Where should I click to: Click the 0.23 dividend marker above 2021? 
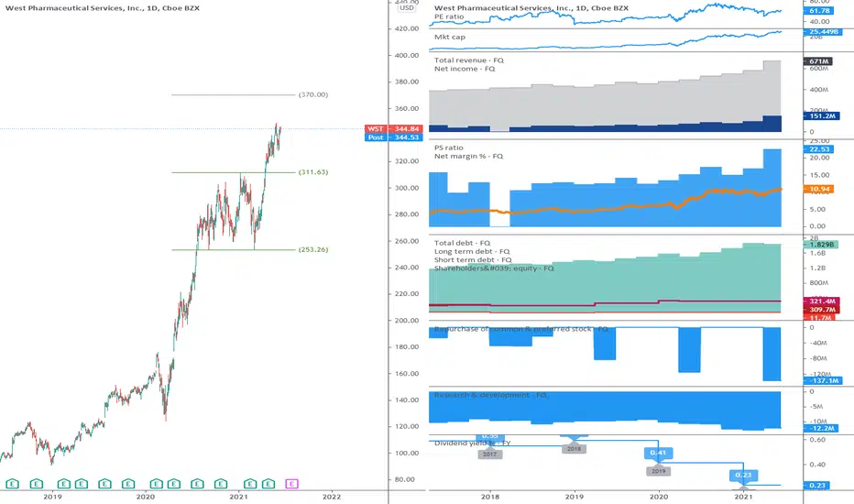(x=743, y=475)
